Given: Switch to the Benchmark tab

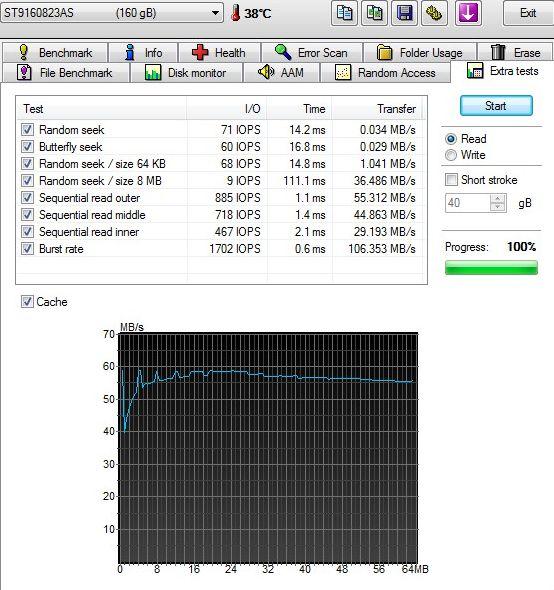Looking at the screenshot, I should pos(55,52).
